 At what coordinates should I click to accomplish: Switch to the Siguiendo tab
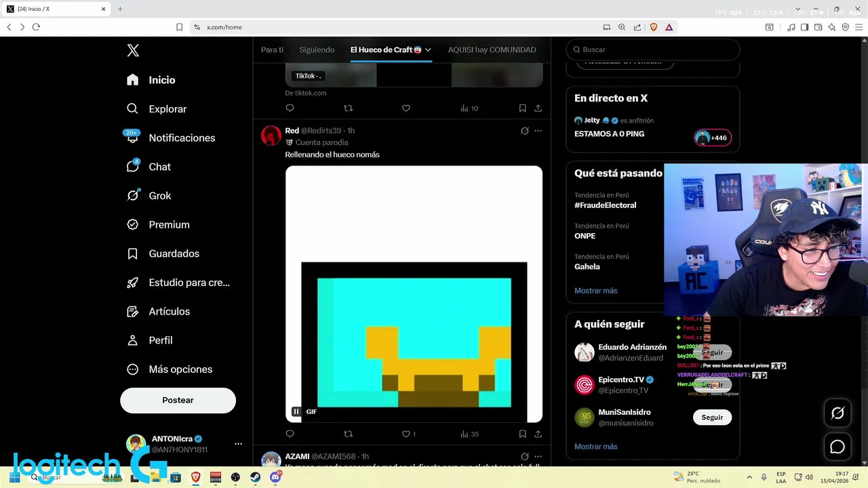tap(317, 50)
